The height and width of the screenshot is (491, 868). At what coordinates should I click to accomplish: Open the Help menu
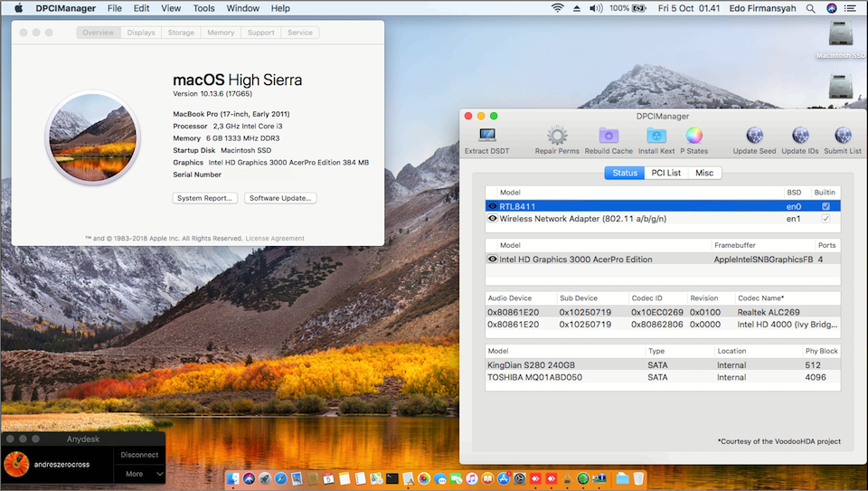(x=280, y=8)
